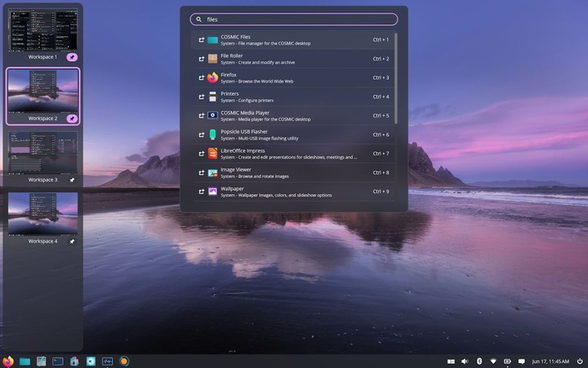Click the COSMIC Files teal folder icon
588x368 pixels.
213,39
